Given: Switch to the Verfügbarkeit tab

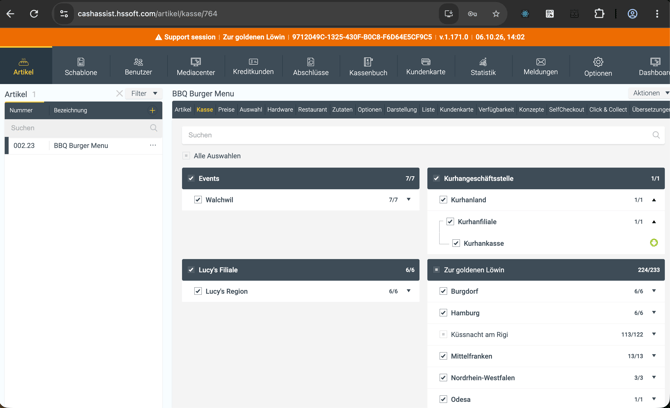Looking at the screenshot, I should click(496, 110).
